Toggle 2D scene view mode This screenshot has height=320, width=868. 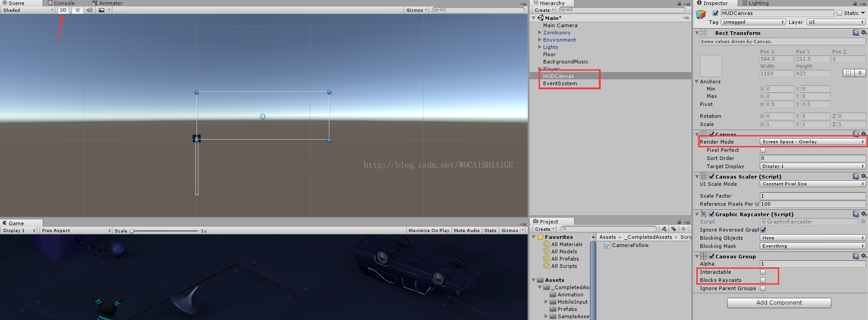[x=63, y=10]
